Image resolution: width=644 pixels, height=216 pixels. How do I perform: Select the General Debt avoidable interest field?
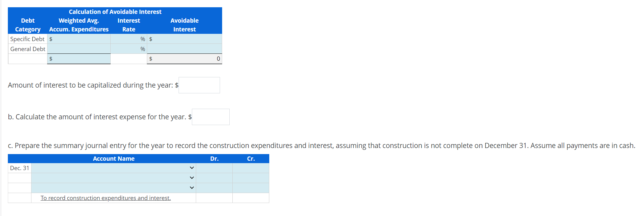point(184,49)
